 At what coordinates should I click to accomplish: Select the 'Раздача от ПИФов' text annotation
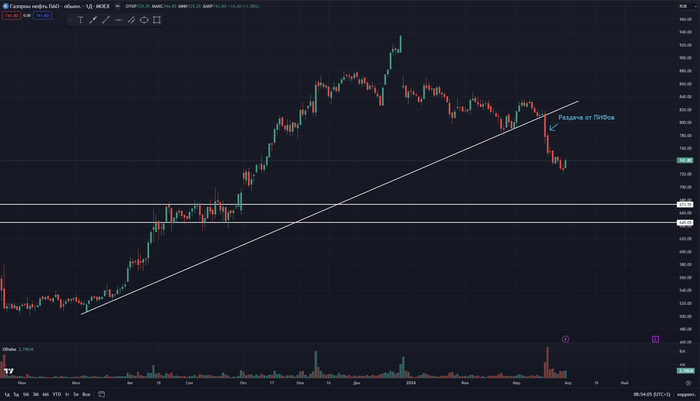tap(586, 117)
